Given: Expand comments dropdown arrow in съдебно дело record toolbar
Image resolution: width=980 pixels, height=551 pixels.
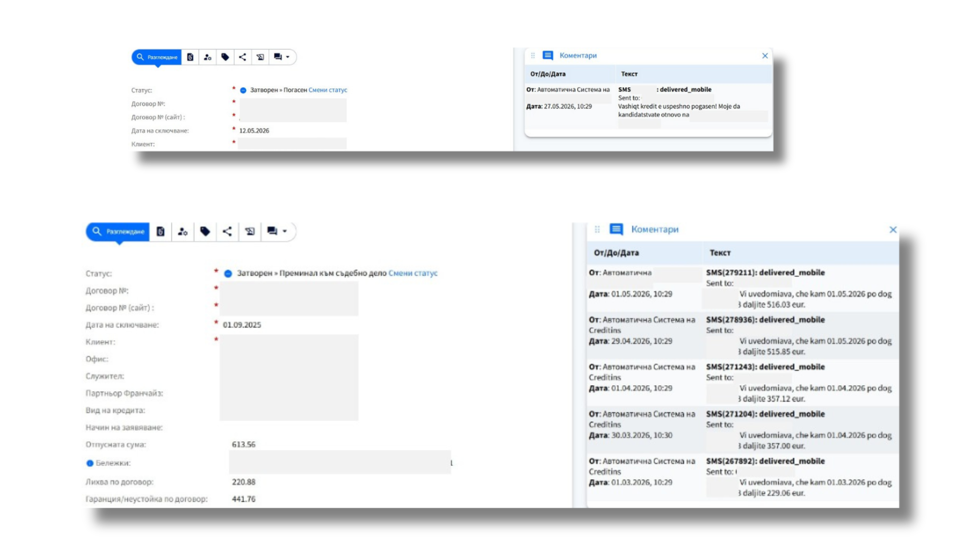Looking at the screenshot, I should coord(285,231).
